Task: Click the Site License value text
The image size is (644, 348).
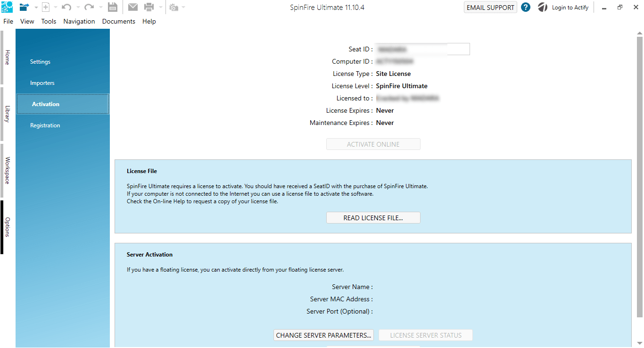Action: pyautogui.click(x=393, y=74)
